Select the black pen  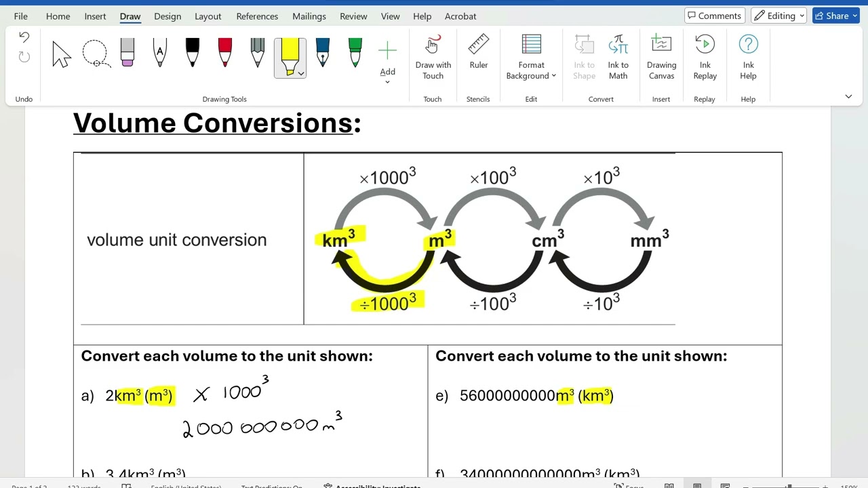(x=193, y=53)
